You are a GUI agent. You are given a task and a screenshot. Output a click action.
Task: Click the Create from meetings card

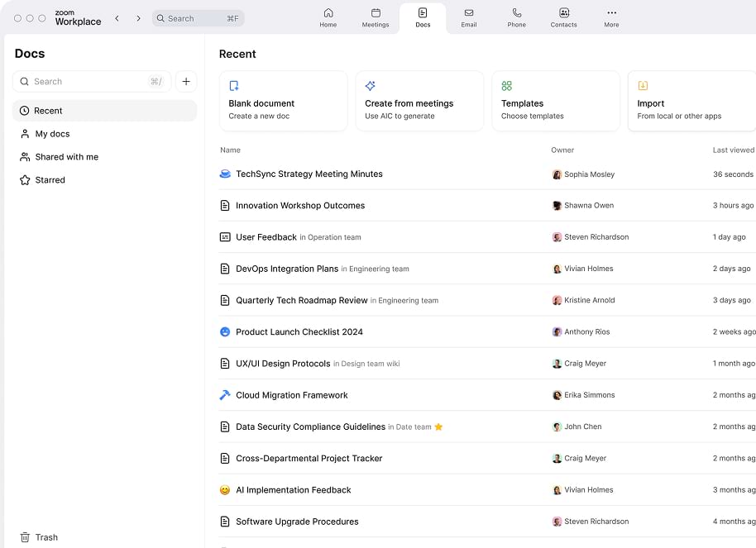pyautogui.click(x=419, y=101)
